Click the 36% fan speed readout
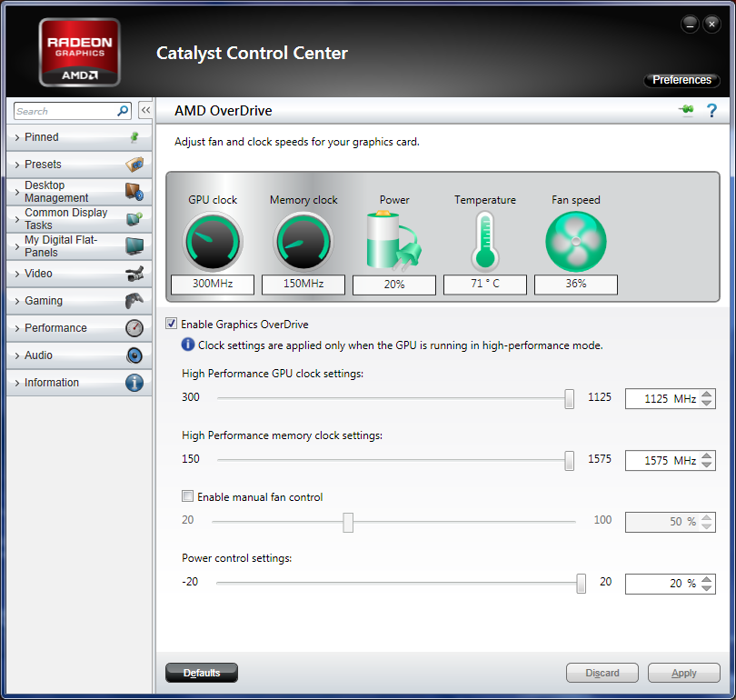 576,284
